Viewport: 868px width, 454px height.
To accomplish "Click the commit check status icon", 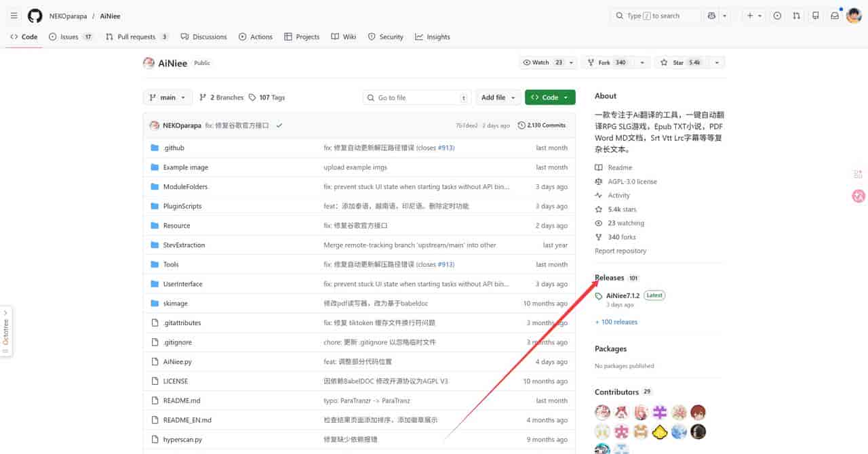I will (279, 125).
